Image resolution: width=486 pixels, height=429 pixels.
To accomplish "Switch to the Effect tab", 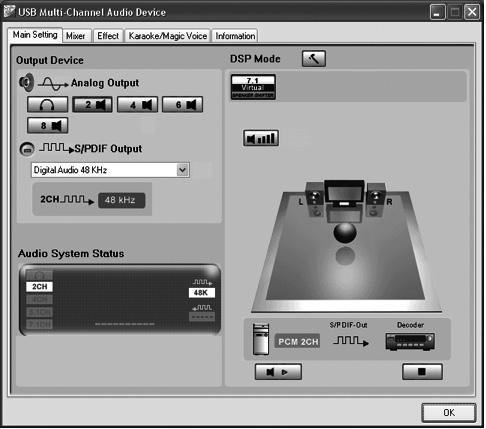I will (x=108, y=36).
